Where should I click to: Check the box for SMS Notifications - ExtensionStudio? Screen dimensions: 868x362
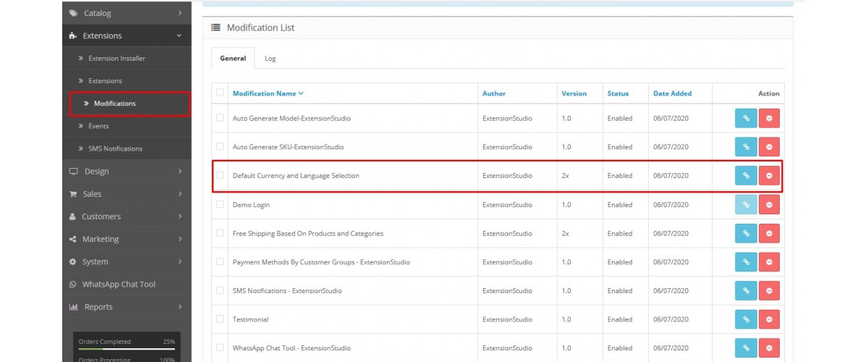point(220,290)
